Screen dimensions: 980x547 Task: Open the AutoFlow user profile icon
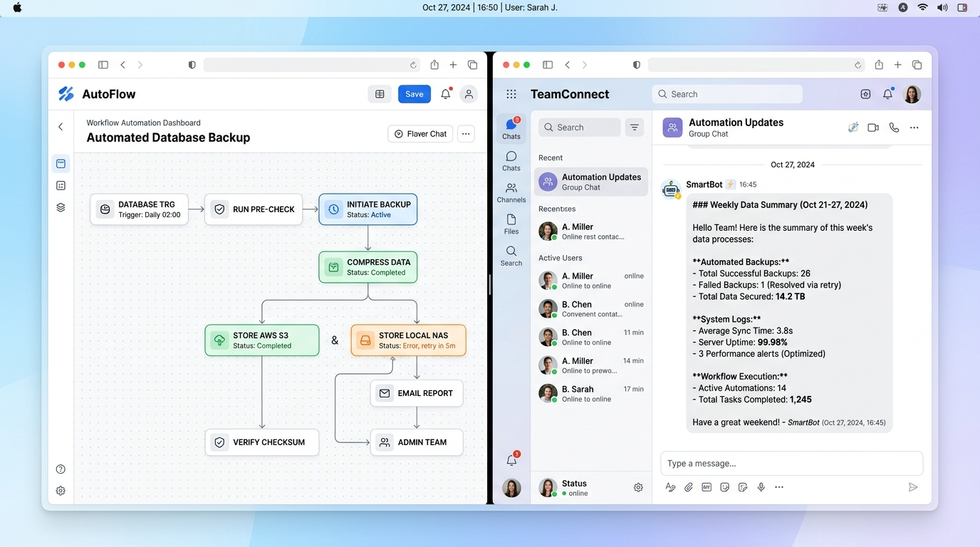coord(468,94)
